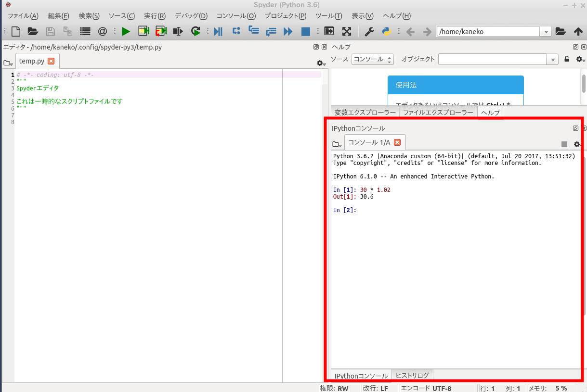Run the selection or current line icon
The width and height of the screenshot is (587, 392).
(x=178, y=32)
